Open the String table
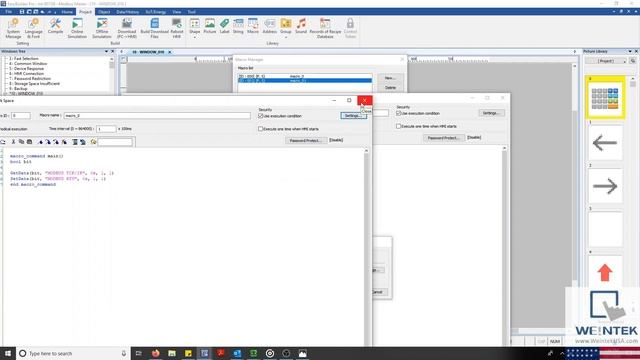The image size is (640, 360). [238, 26]
